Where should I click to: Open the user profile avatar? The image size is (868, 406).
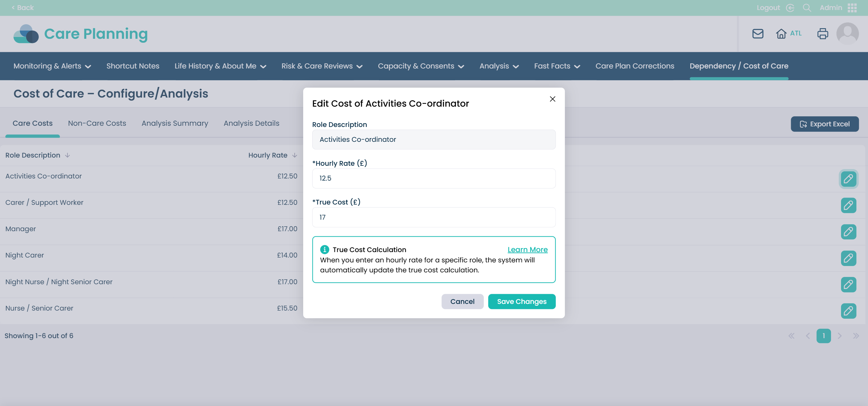[847, 34]
